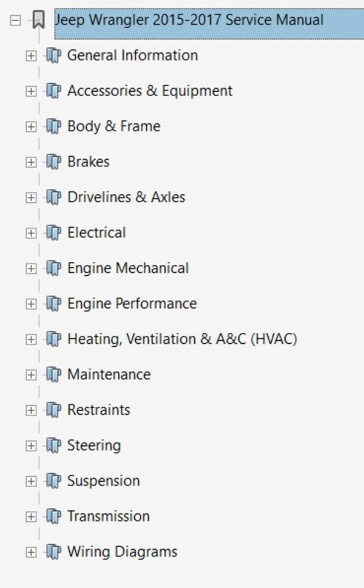Select the Jeep Wrangler 2015-2017 Service Manual title
364x588 pixels.
tap(189, 20)
